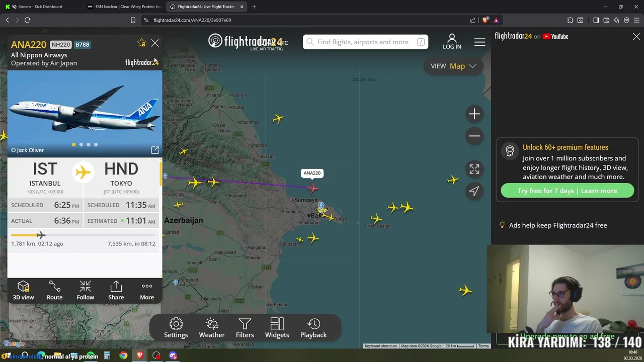Zoom in on the map
Viewport: 644px width, 362px height.
pyautogui.click(x=474, y=114)
